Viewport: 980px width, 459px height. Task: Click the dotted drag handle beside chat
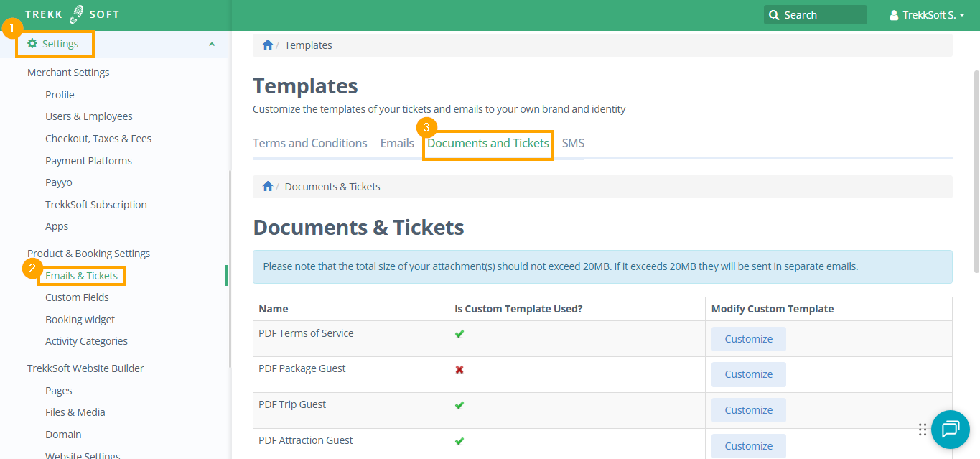click(923, 430)
